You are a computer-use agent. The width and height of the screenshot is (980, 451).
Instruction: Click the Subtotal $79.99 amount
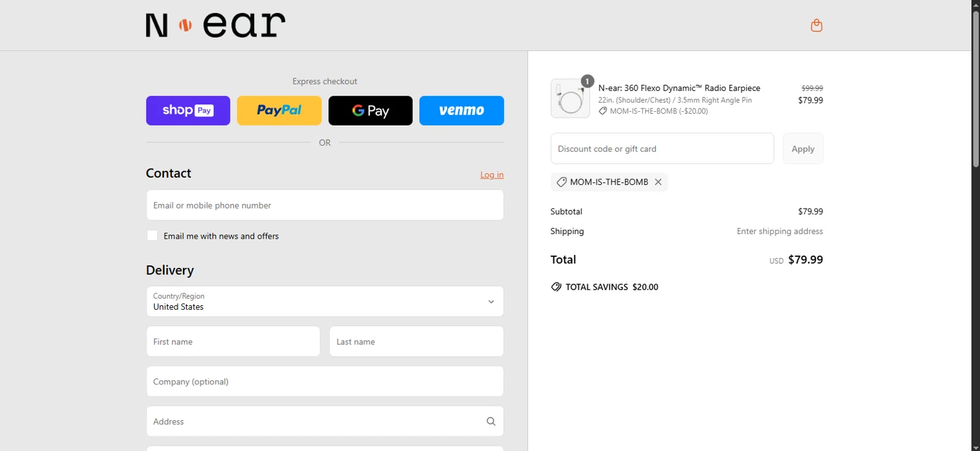tap(810, 212)
